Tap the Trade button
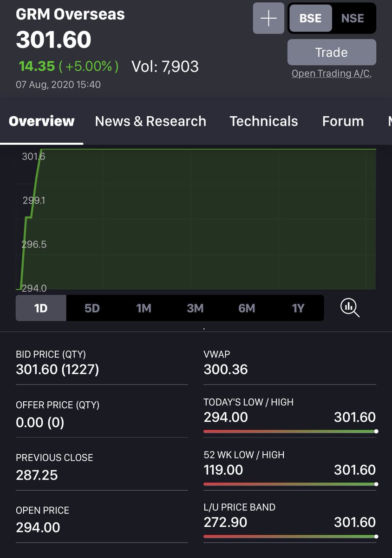Image resolution: width=392 pixels, height=558 pixels. [332, 52]
